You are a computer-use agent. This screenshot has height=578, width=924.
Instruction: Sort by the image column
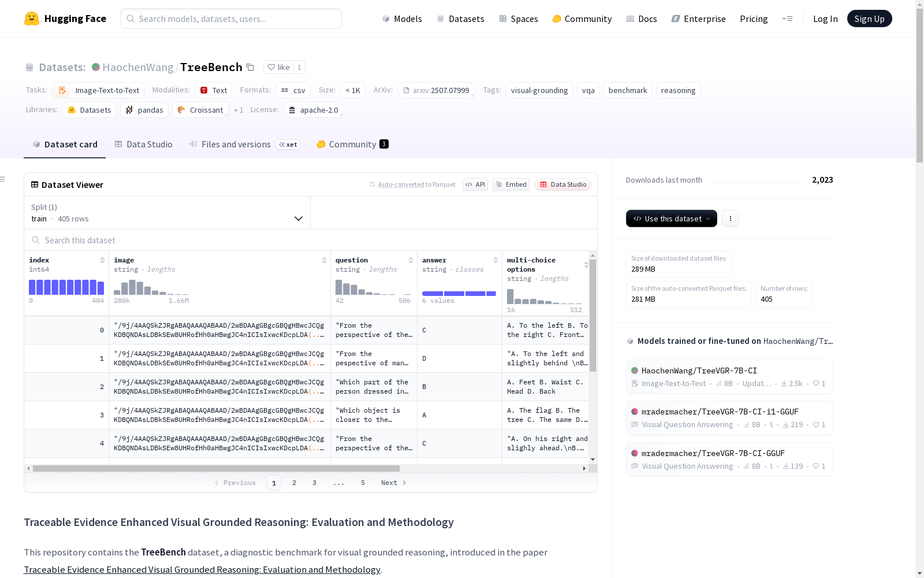coord(324,260)
